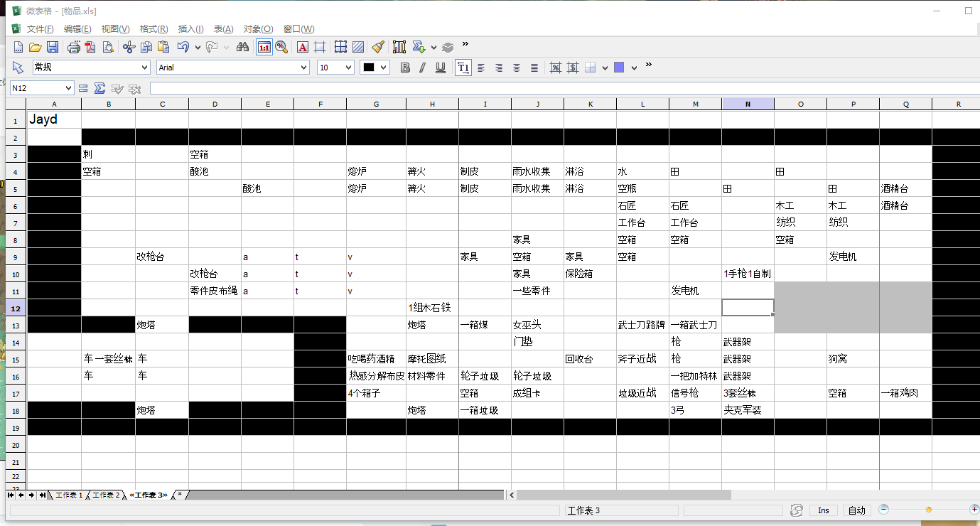This screenshot has width=980, height=526.
Task: Select the arrow pointer tool
Action: point(18,68)
